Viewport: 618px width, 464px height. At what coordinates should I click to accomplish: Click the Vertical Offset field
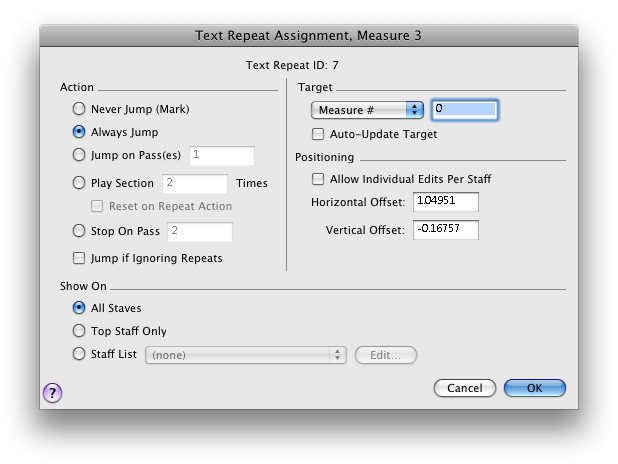point(446,230)
